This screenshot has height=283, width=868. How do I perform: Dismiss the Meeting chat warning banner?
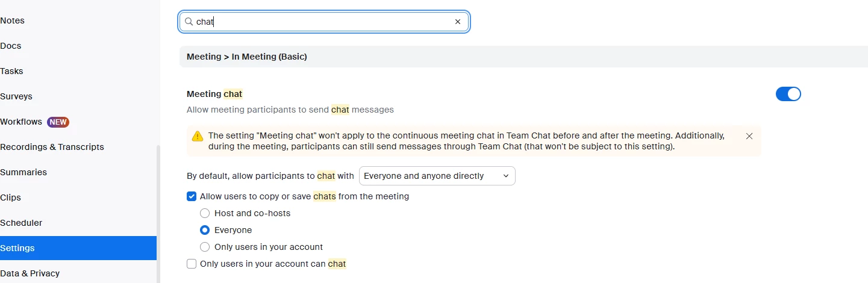(x=749, y=136)
